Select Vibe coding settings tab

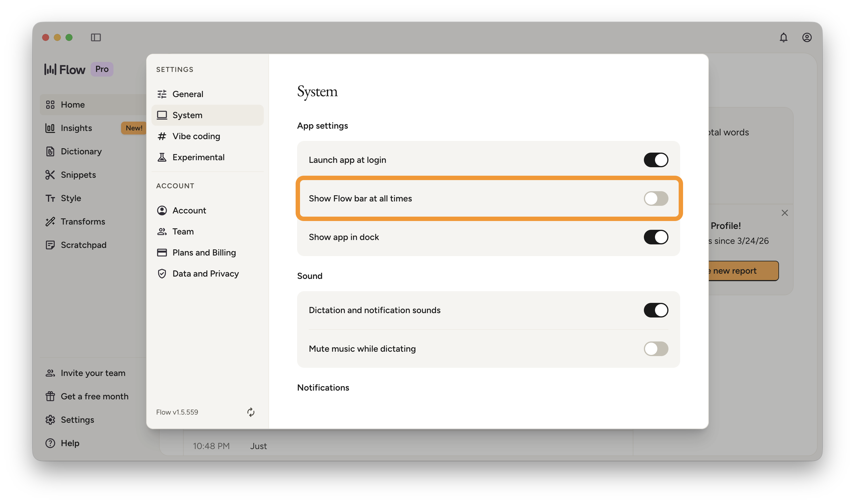(x=208, y=136)
